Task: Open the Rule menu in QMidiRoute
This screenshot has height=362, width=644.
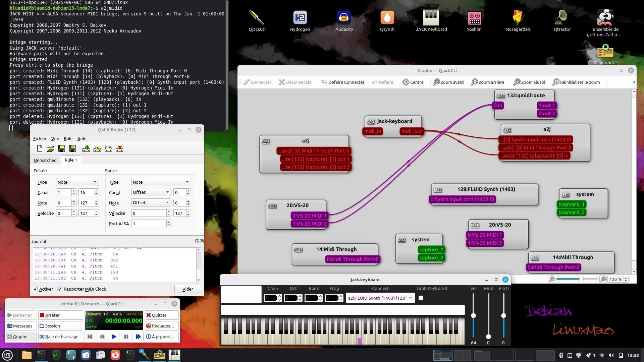Action: click(x=68, y=138)
